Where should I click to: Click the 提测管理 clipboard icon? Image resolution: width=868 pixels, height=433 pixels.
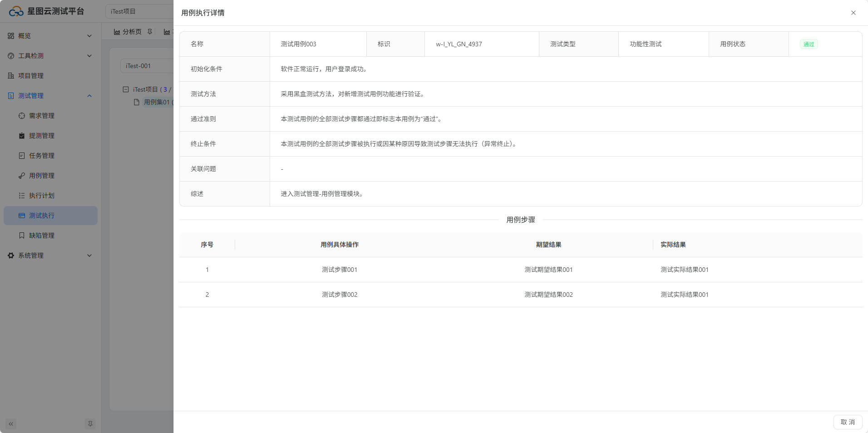click(22, 136)
